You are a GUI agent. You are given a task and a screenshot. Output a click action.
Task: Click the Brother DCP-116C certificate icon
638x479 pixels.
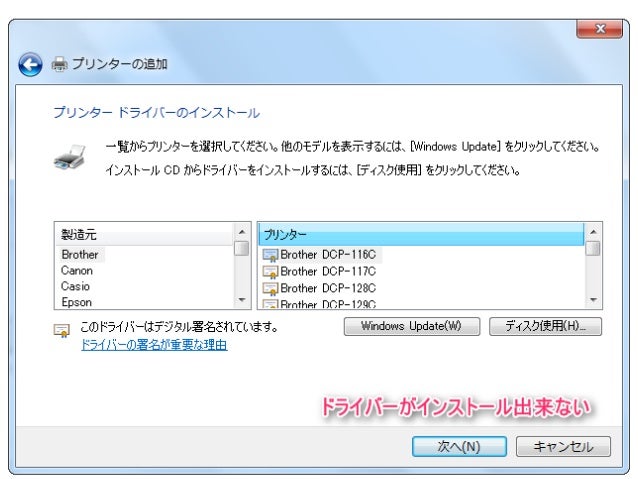click(270, 255)
